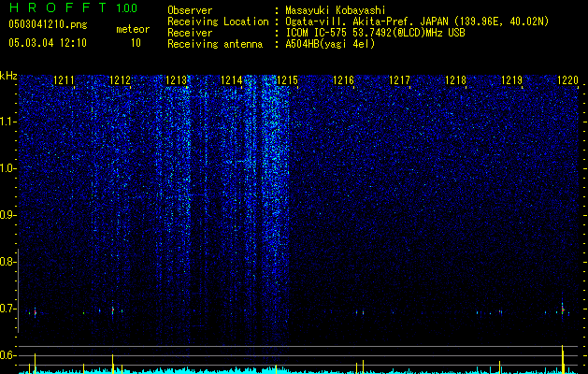Click the 1214 time marker

point(232,79)
